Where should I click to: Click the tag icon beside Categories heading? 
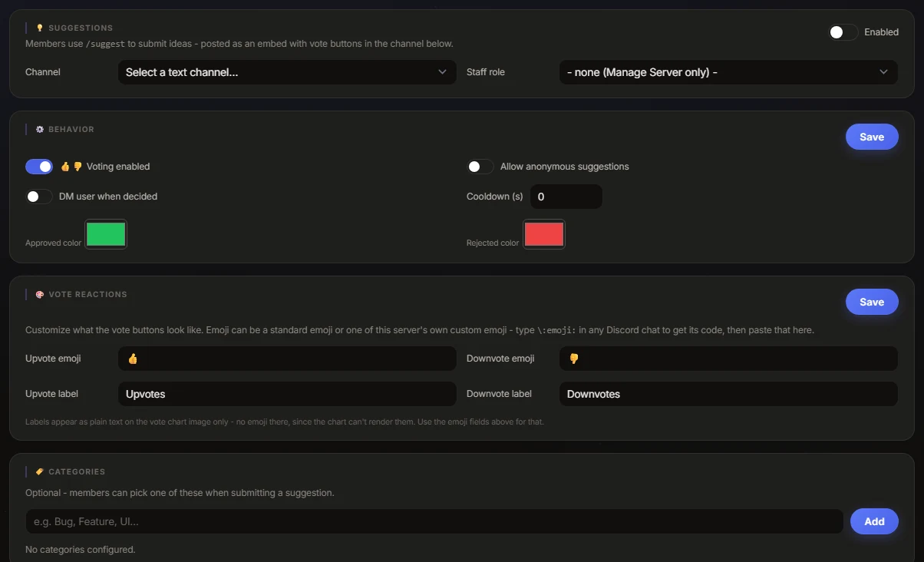click(x=40, y=471)
